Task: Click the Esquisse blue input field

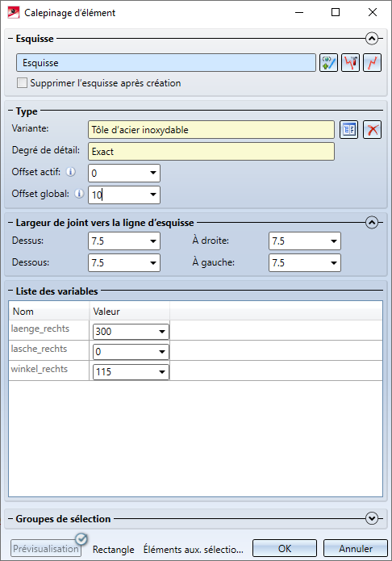Action: (166, 63)
